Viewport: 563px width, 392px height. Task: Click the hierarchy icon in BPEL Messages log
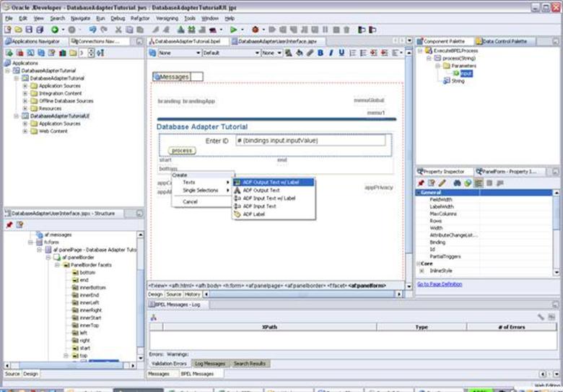[x=153, y=318]
